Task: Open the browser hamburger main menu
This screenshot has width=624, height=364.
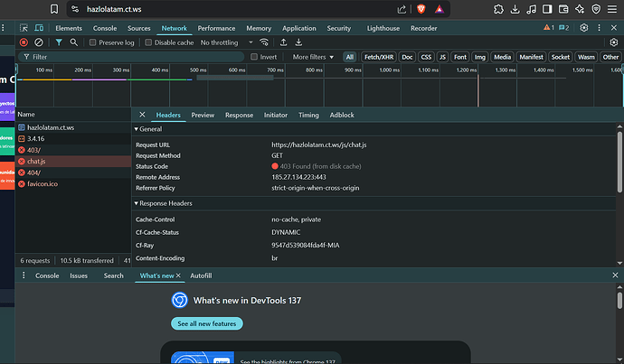Action: tap(612, 9)
